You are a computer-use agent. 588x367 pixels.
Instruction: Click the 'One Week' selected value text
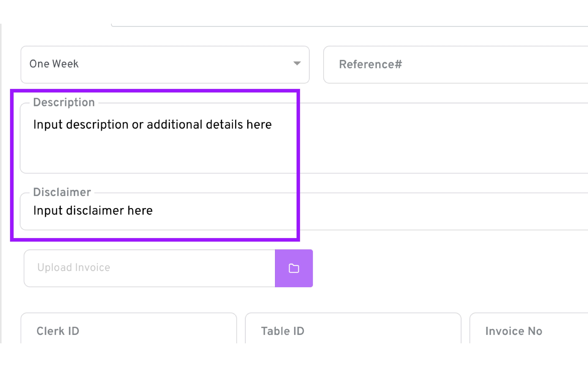(54, 64)
